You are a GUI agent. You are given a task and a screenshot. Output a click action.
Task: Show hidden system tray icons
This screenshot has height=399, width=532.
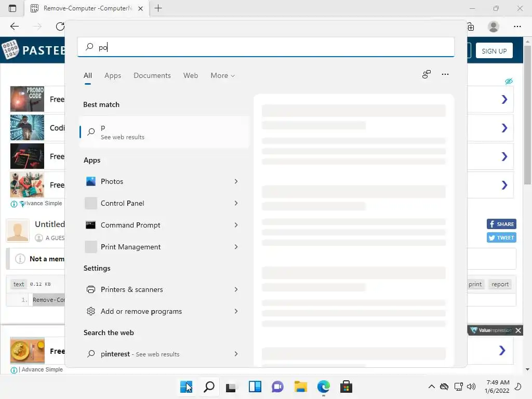(432, 387)
